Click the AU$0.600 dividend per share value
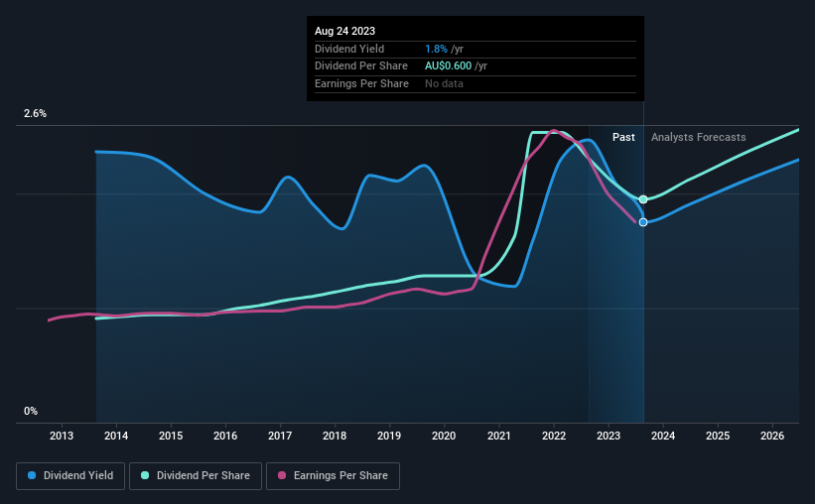Viewport: 815px width, 504px height. 448,66
